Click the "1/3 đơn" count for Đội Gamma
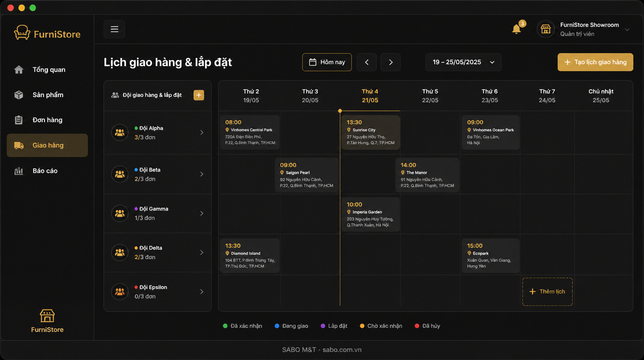The width and height of the screenshot is (644, 360). (x=145, y=218)
